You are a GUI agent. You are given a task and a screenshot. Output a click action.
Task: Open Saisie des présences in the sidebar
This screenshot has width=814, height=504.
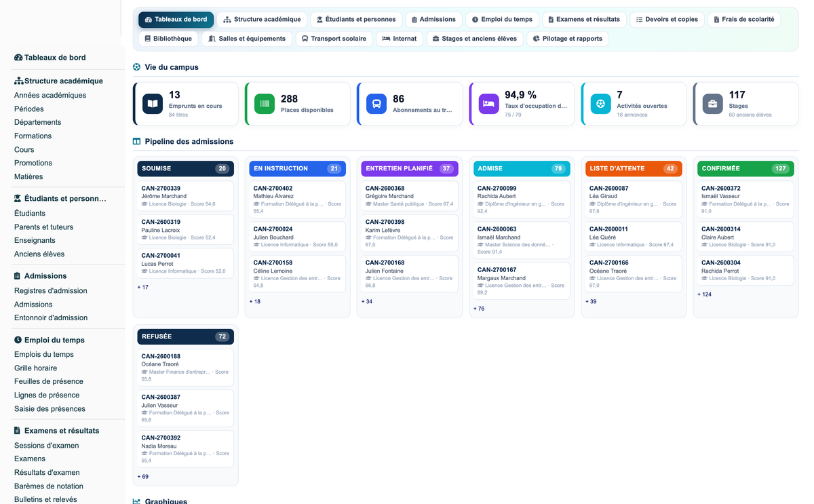pyautogui.click(x=50, y=409)
